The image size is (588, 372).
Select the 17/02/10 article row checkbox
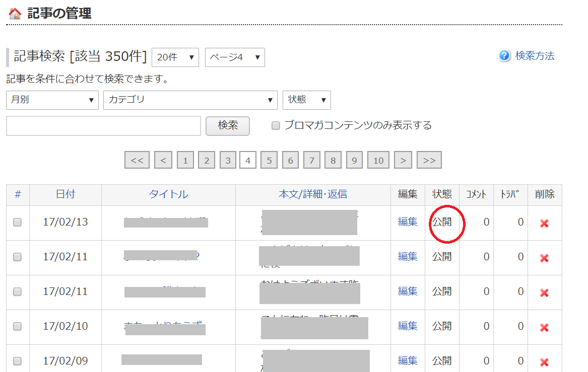tap(18, 327)
